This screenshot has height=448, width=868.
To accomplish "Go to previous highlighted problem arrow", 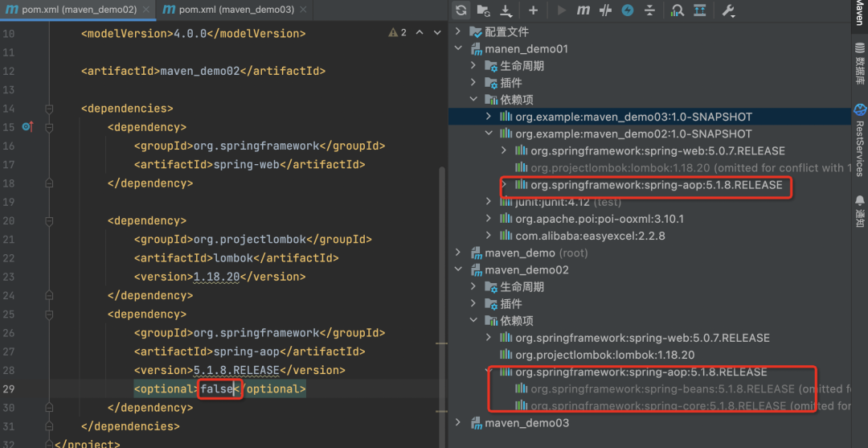I will (x=419, y=33).
